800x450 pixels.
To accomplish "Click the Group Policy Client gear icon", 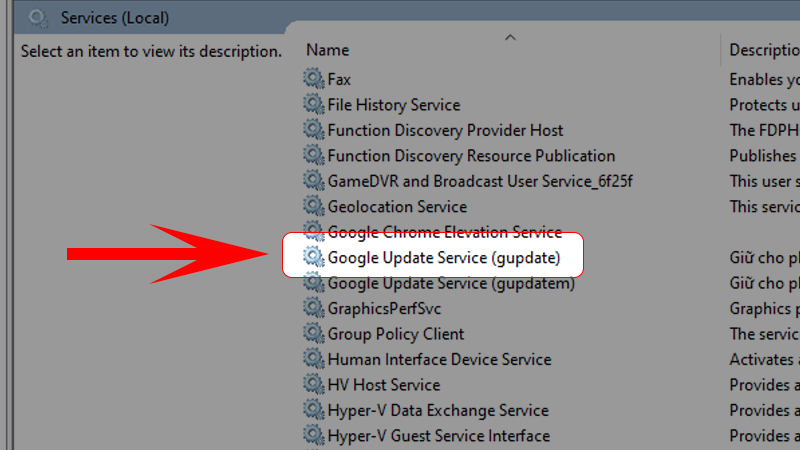I will click(x=314, y=334).
